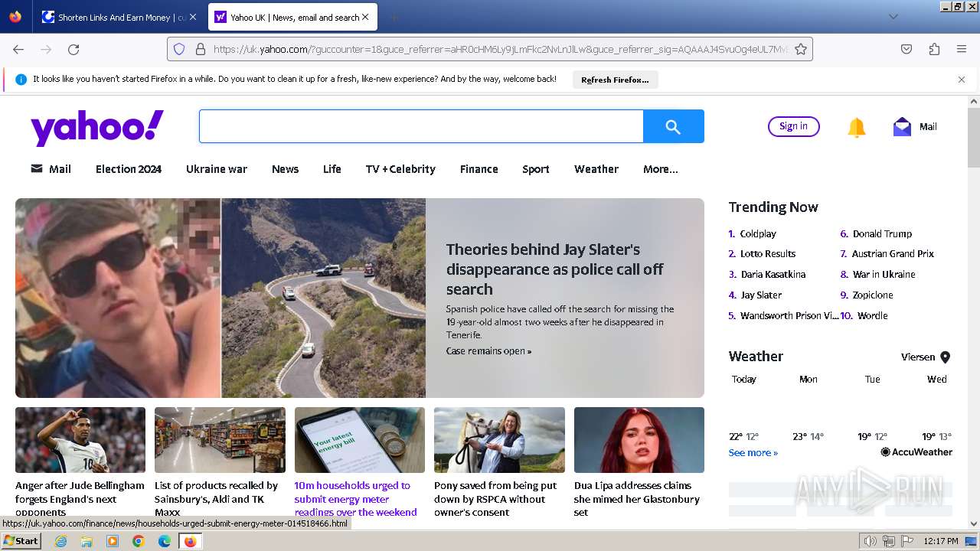This screenshot has height=551, width=980.
Task: Open the Donald Trump trending topic
Action: tap(882, 233)
